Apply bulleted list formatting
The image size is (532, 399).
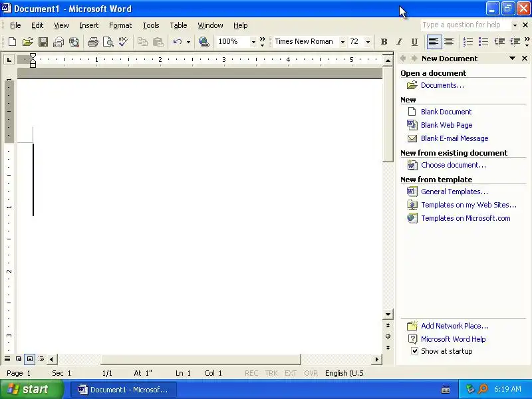click(x=483, y=42)
